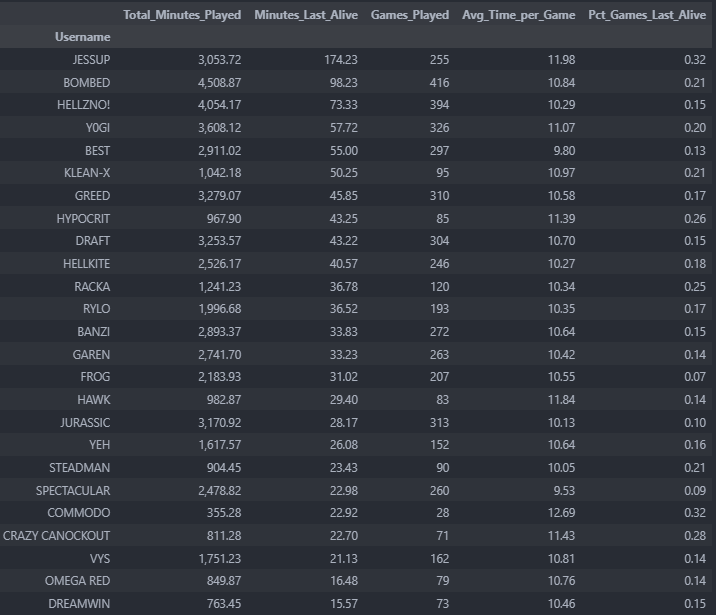Click the HELLKITE username cell
The height and width of the screenshot is (615, 716).
tap(86, 264)
